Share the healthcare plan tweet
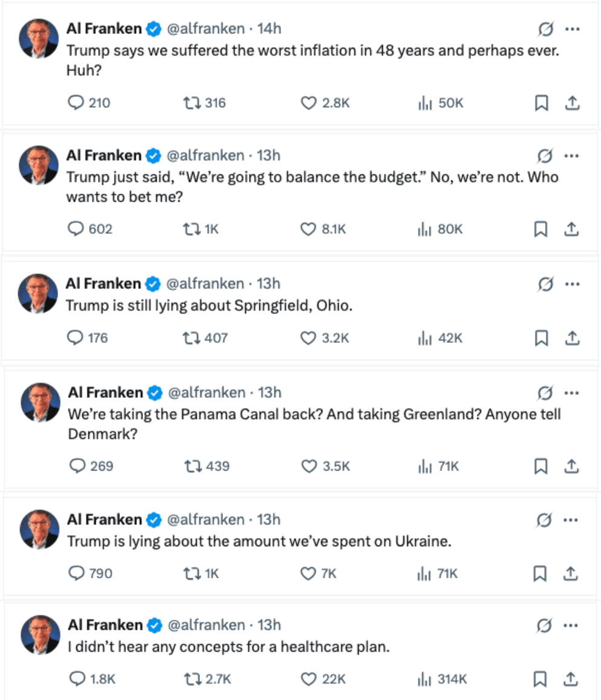This screenshot has width=601, height=700. click(572, 679)
